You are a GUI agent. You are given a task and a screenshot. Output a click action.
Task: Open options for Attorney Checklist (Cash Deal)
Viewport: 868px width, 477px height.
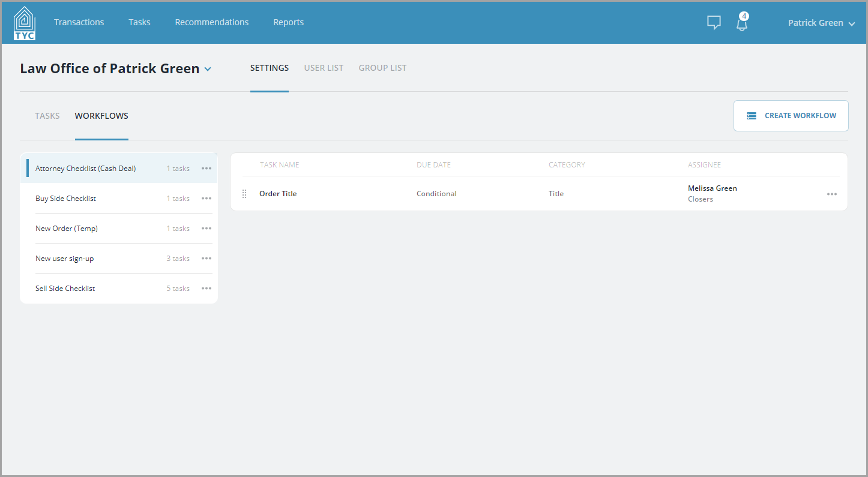click(x=206, y=169)
